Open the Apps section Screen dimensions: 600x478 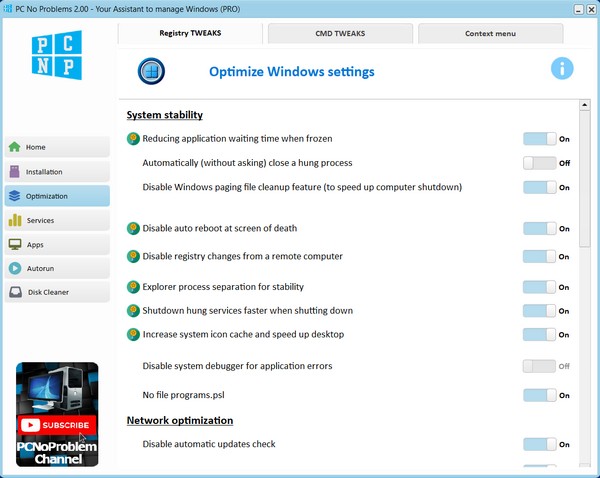click(x=57, y=245)
